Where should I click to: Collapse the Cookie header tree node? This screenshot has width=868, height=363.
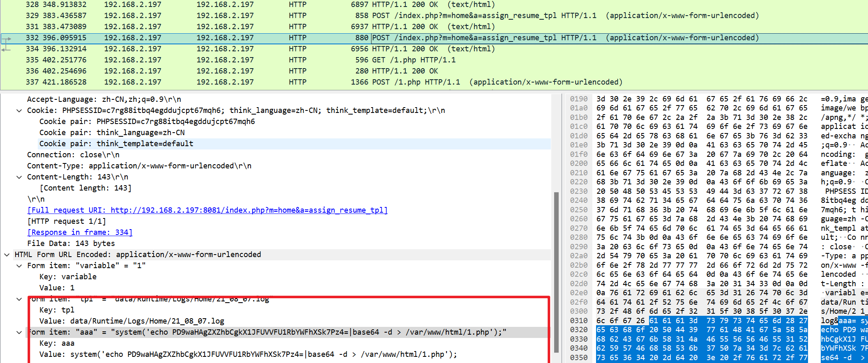(19, 110)
